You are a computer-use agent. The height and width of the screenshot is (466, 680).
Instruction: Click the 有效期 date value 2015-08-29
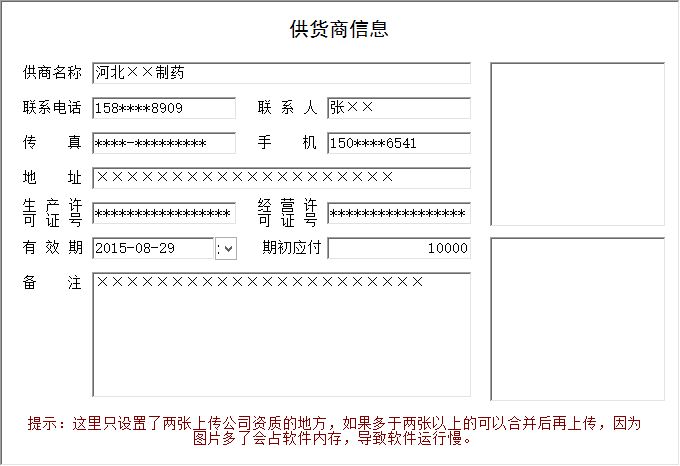(x=152, y=248)
